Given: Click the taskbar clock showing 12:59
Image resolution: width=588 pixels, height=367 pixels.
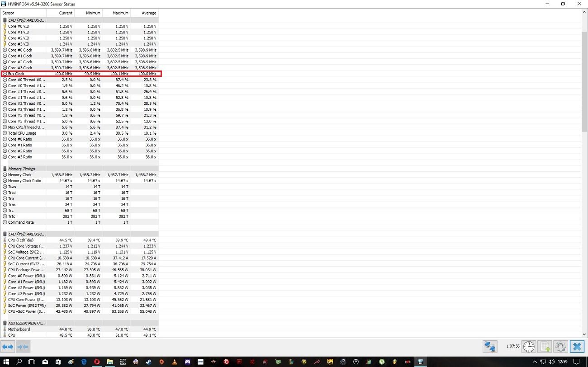Looking at the screenshot, I should (x=563, y=362).
